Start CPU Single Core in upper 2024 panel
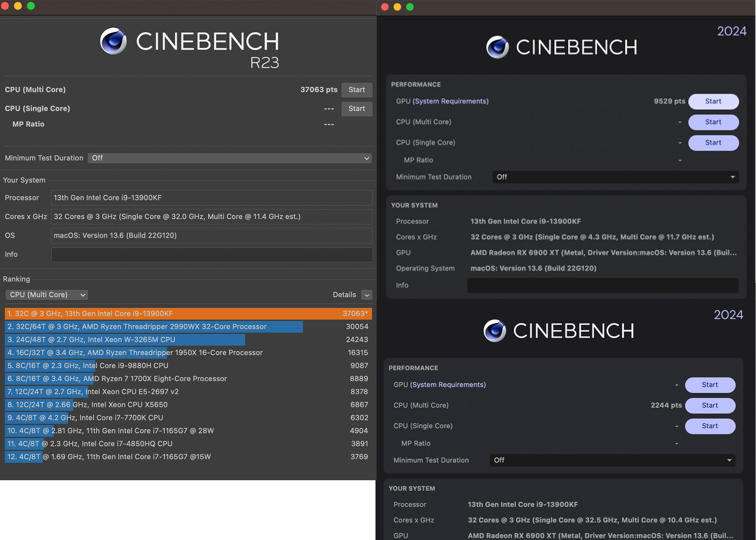Screen dimensions: 756x540 tap(713, 143)
